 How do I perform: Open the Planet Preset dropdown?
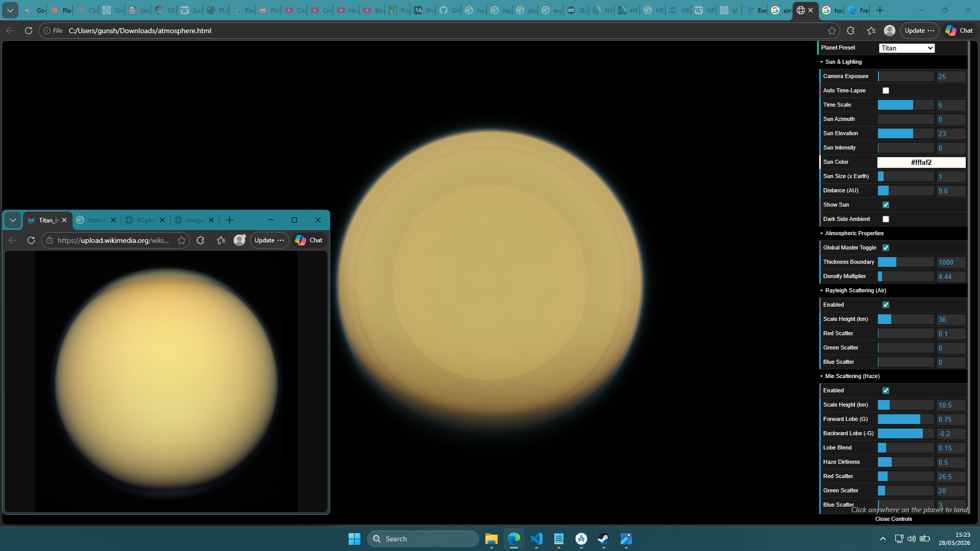[x=906, y=48]
